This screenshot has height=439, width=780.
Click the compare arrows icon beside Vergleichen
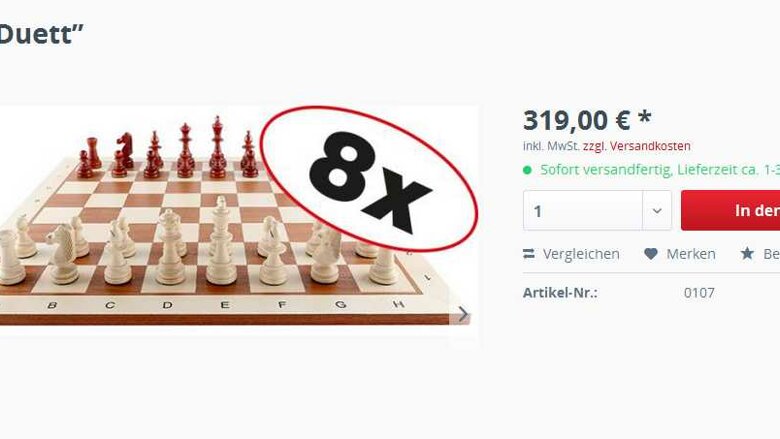(x=529, y=254)
